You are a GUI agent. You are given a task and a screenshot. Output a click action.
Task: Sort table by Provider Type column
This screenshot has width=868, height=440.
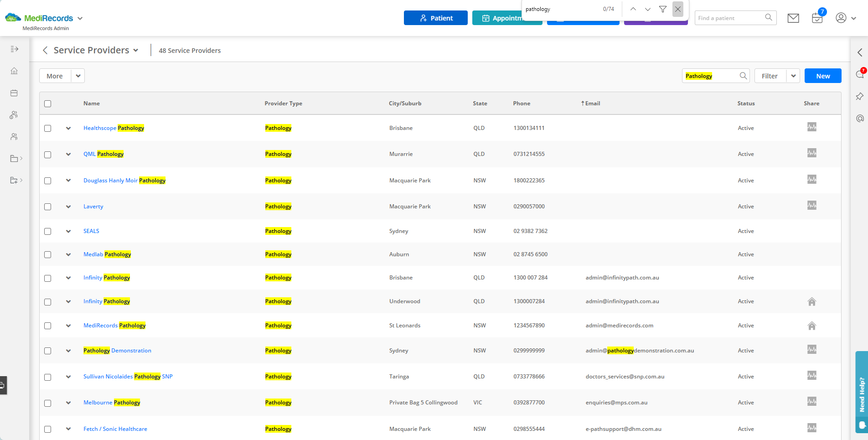tap(283, 104)
